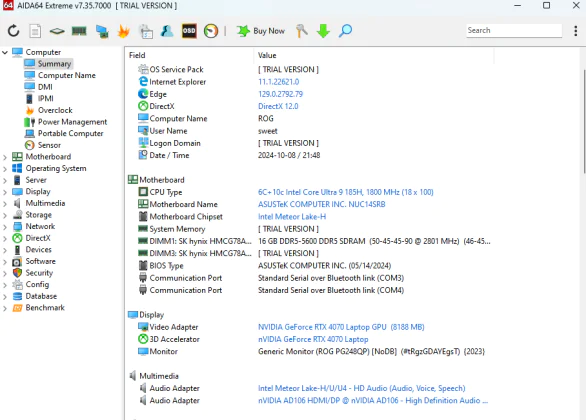The image size is (586, 420).
Task: Click the nVIDIA AD106 HDMI/DP audio link
Action: (373, 401)
